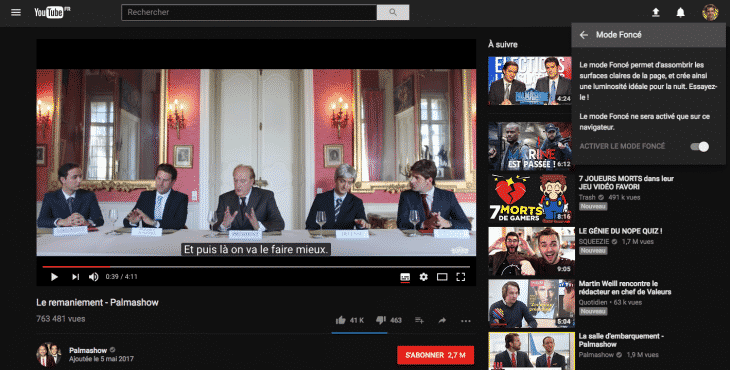Click S'ABONNER subscribe button
Image resolution: width=730 pixels, height=370 pixels.
pos(435,355)
